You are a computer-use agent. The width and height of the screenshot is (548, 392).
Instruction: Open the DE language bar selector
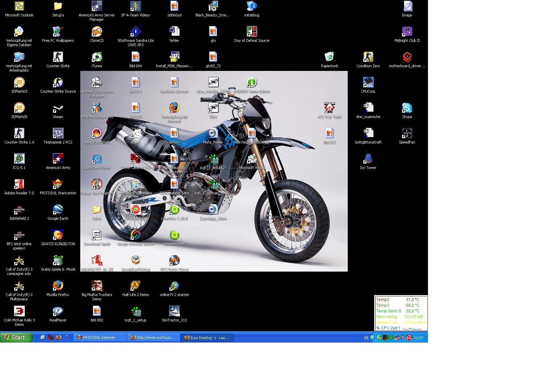366,337
